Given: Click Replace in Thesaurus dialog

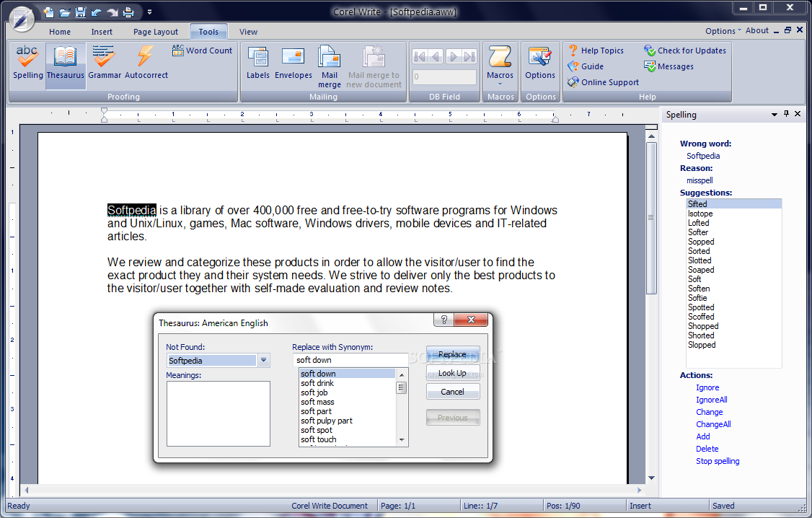Looking at the screenshot, I should coord(453,354).
